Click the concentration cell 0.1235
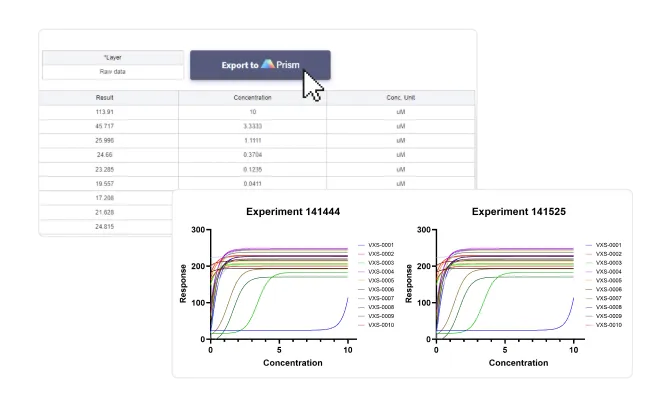Viewport: 671px width, 407px height. (252, 169)
